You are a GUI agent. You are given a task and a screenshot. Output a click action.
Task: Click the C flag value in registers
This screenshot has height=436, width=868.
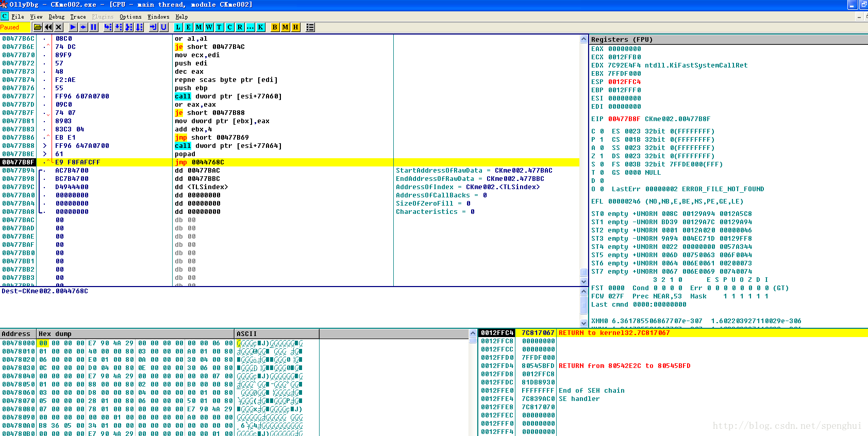coord(602,131)
